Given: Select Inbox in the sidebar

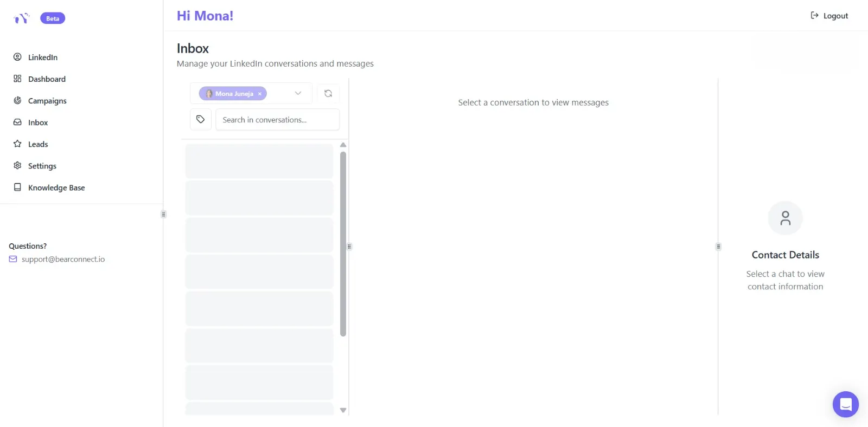Looking at the screenshot, I should pyautogui.click(x=38, y=122).
